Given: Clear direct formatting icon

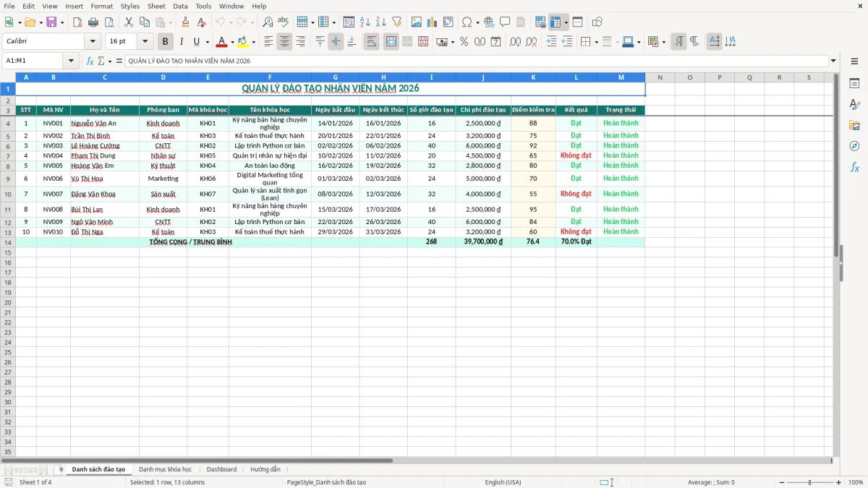Looking at the screenshot, I should click(202, 22).
